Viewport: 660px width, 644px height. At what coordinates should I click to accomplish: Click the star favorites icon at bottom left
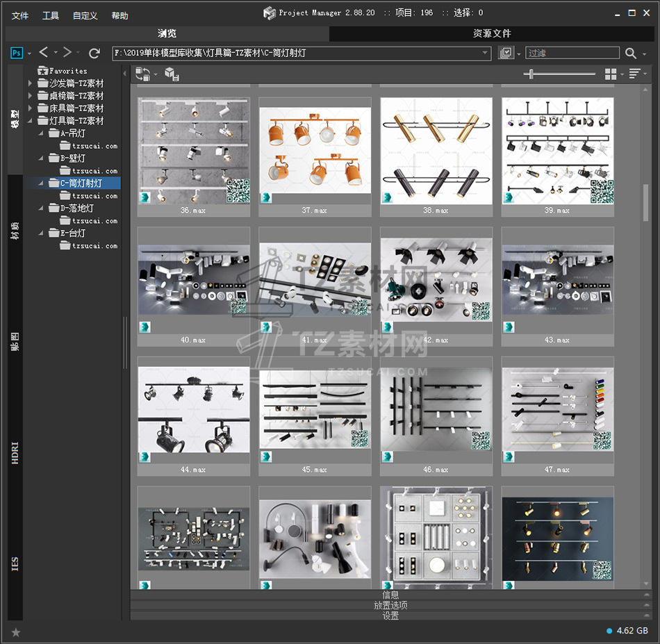pos(16,631)
